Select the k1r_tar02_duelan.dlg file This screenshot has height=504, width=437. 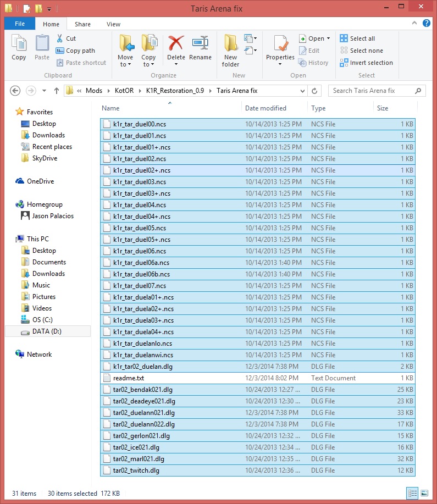click(x=258, y=367)
